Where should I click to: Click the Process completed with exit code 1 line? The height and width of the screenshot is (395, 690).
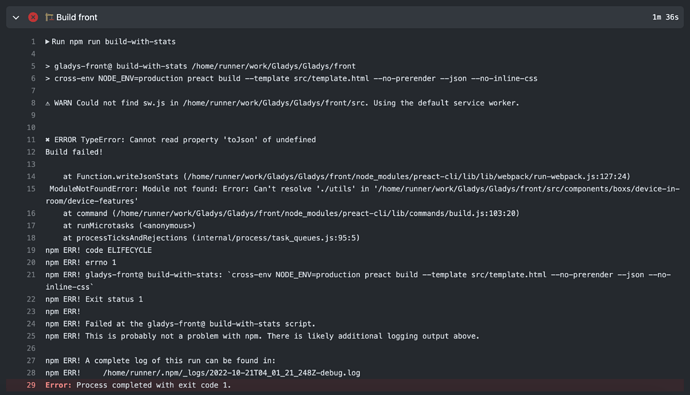[138, 385]
